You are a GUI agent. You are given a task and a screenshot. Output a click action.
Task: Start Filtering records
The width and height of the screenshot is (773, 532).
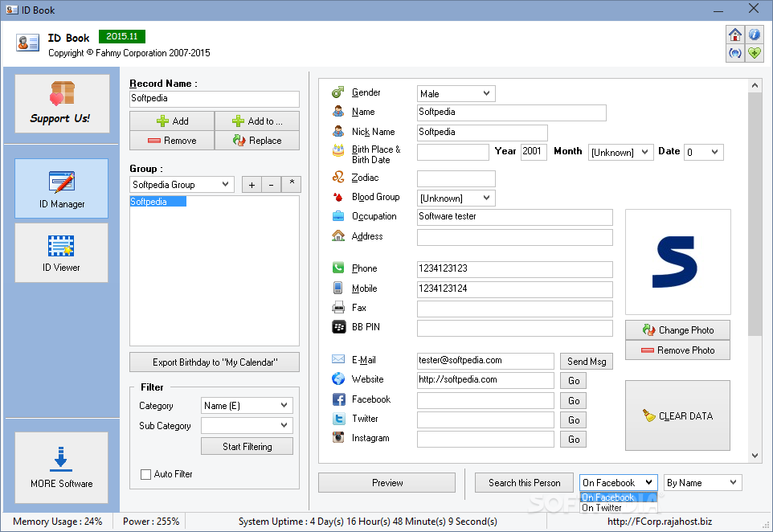pos(247,446)
